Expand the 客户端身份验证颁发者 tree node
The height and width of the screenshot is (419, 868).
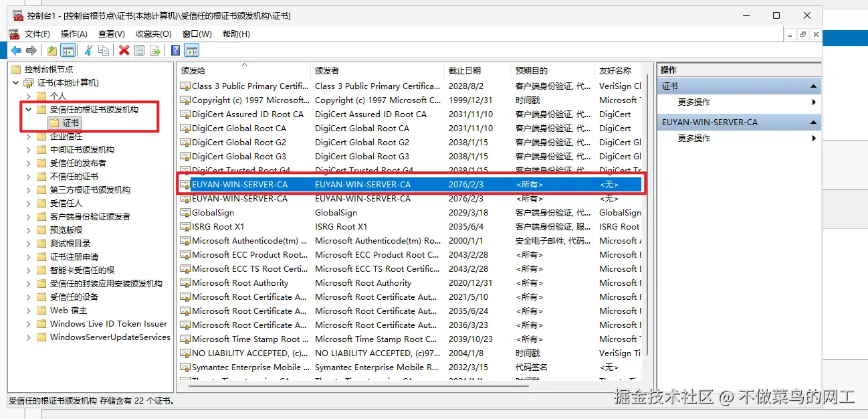[x=29, y=216]
